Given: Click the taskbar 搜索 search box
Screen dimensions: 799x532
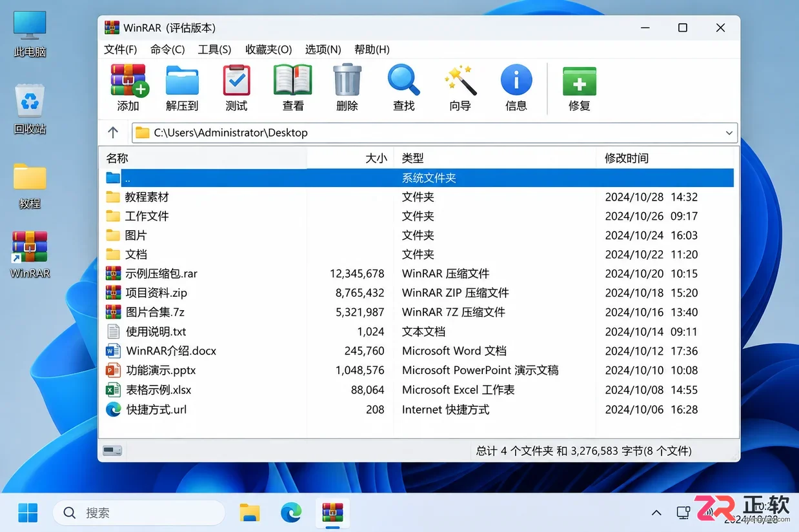Looking at the screenshot, I should click(139, 513).
